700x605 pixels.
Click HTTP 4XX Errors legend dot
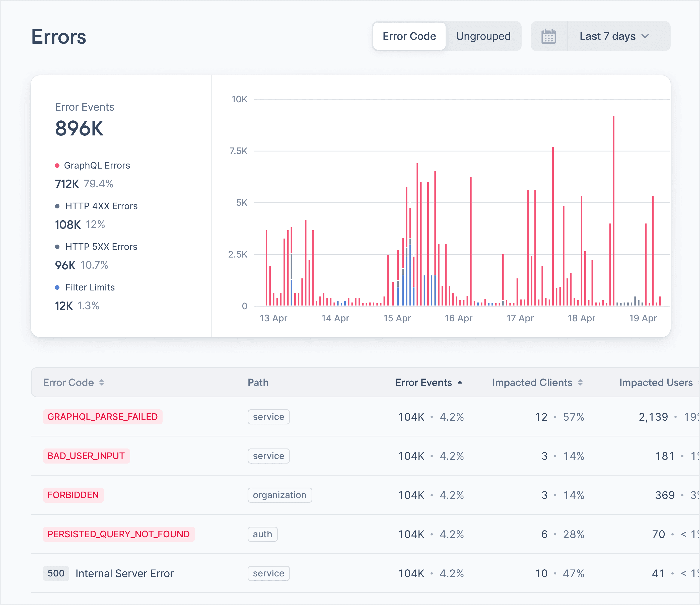pos(57,206)
